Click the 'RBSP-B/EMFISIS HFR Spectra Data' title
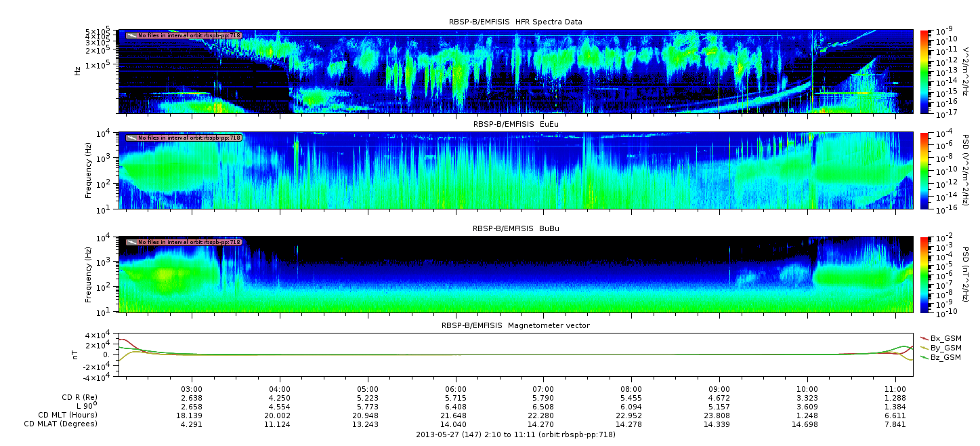This screenshot has width=980, height=446. (515, 22)
